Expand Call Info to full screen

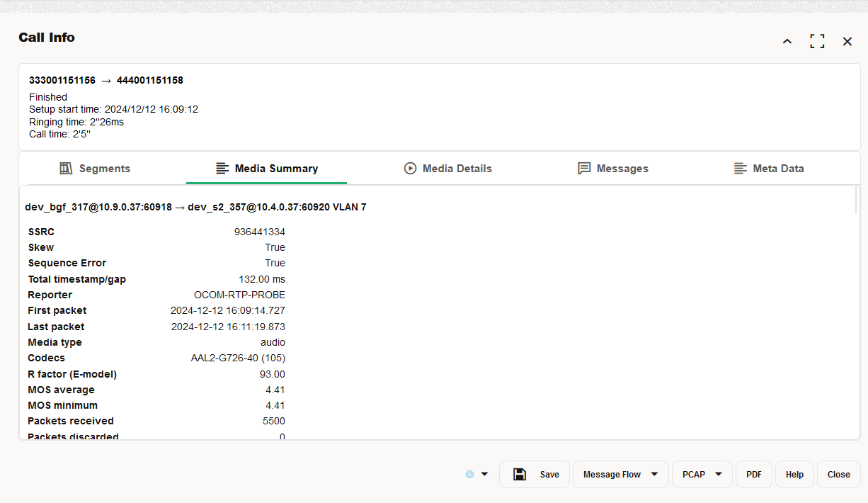tap(817, 41)
